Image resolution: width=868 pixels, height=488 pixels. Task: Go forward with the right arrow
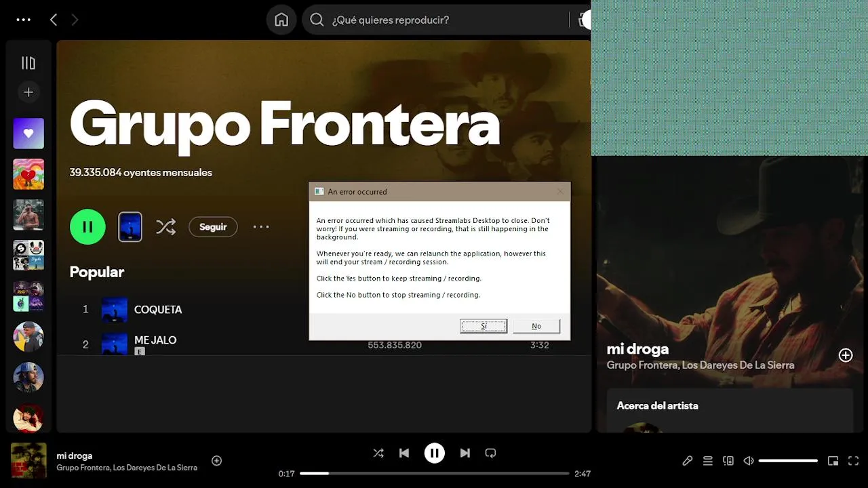click(75, 20)
